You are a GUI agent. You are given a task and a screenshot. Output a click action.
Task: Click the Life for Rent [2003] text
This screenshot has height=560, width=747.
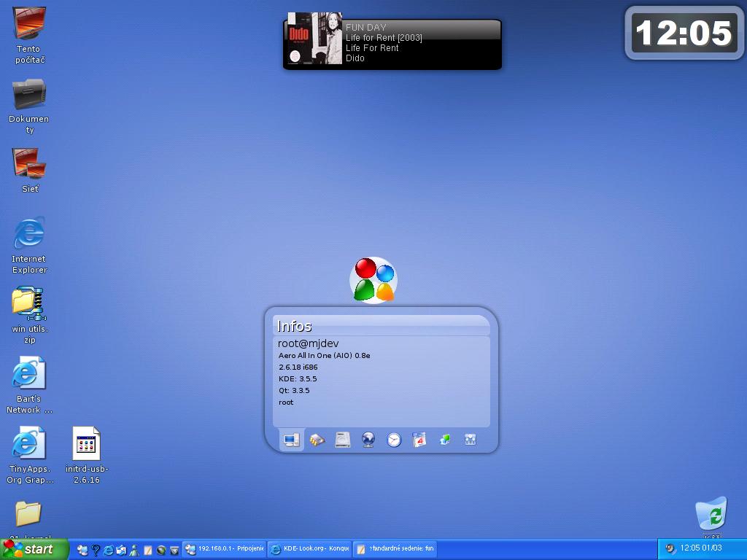click(x=384, y=38)
